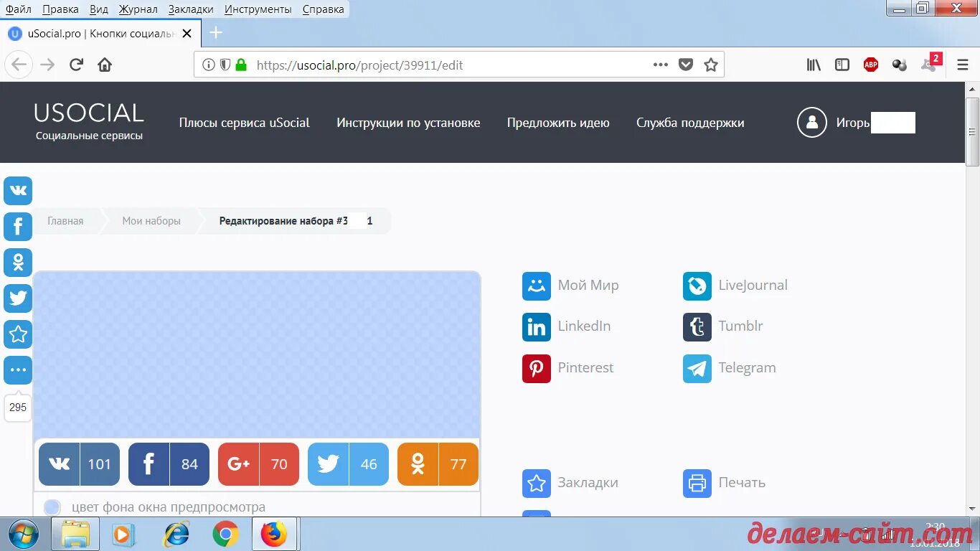Screen dimensions: 980x551
Task: Open a new tab with plus button
Action: click(x=216, y=33)
